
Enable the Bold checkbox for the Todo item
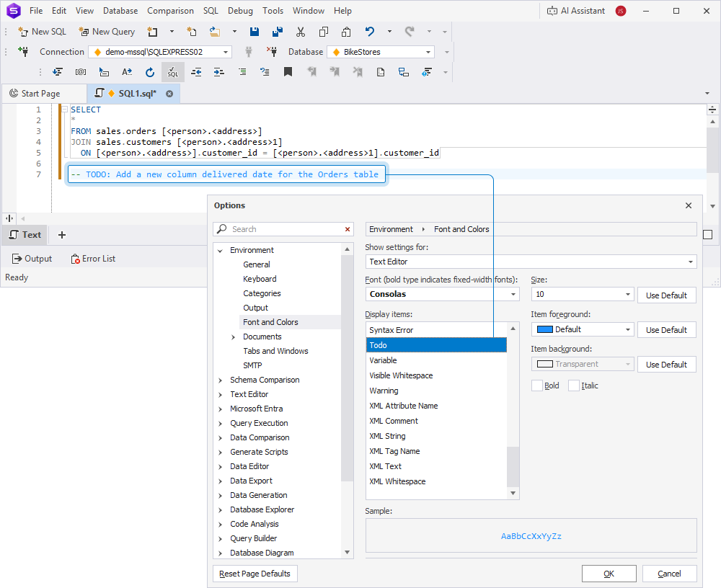click(x=536, y=386)
